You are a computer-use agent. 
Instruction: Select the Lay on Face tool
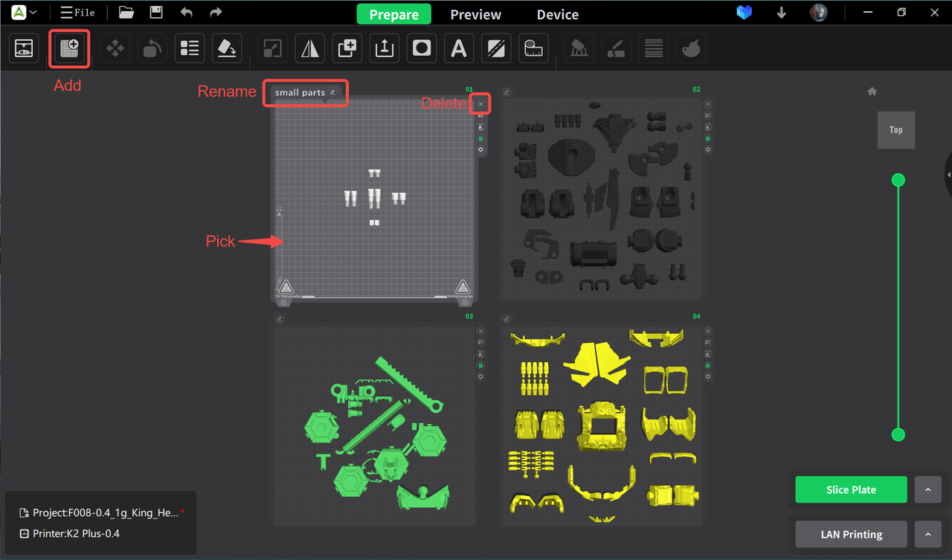click(227, 48)
